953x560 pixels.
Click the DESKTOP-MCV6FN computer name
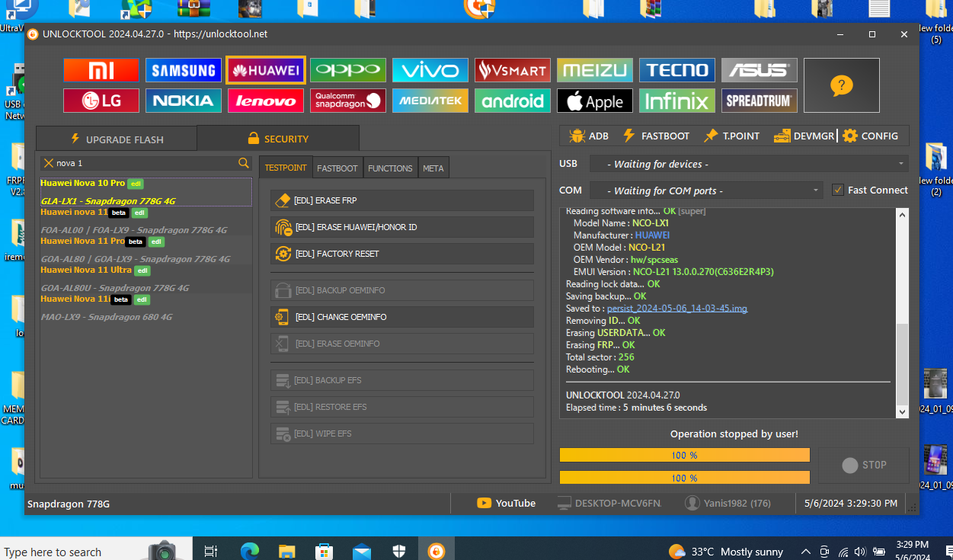click(609, 503)
